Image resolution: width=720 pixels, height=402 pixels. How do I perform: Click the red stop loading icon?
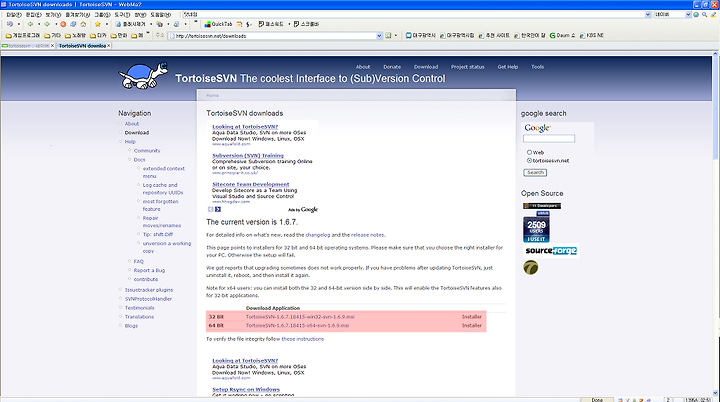(x=63, y=24)
